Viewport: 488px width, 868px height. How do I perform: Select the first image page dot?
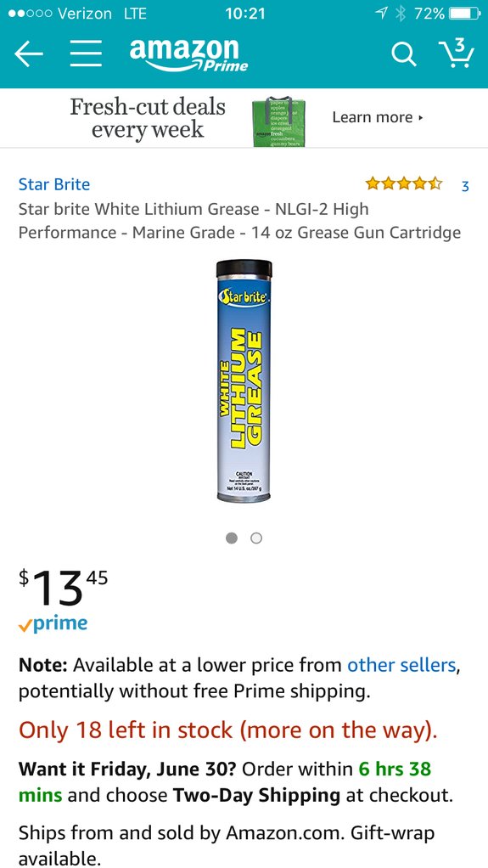pos(232,538)
